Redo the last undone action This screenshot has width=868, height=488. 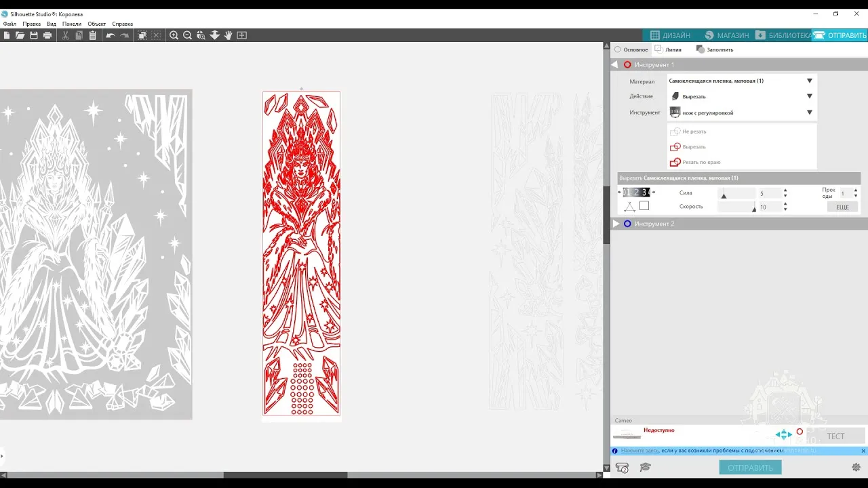click(124, 35)
